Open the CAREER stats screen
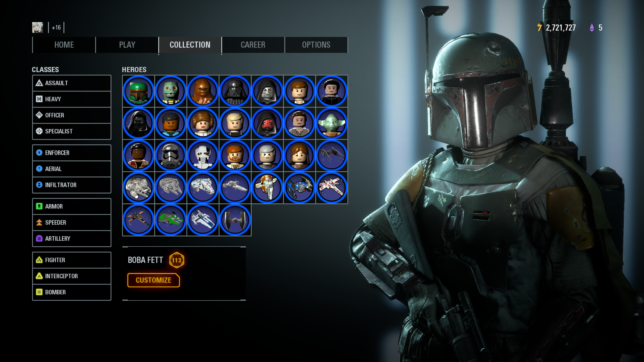 [253, 44]
